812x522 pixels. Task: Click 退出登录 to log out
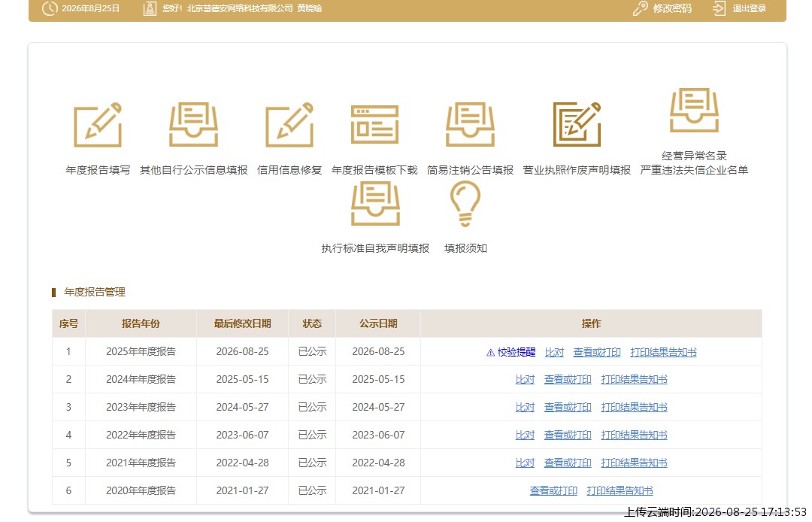750,8
